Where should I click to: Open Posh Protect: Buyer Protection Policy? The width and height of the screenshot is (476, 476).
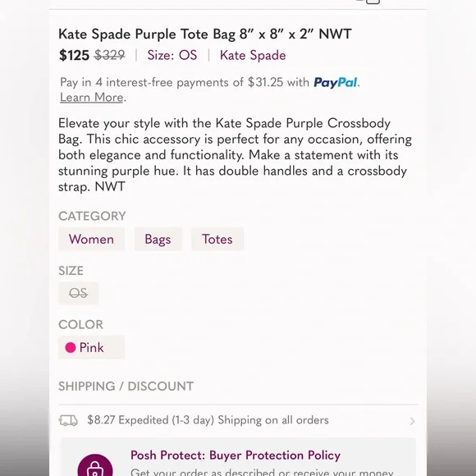pos(236,455)
